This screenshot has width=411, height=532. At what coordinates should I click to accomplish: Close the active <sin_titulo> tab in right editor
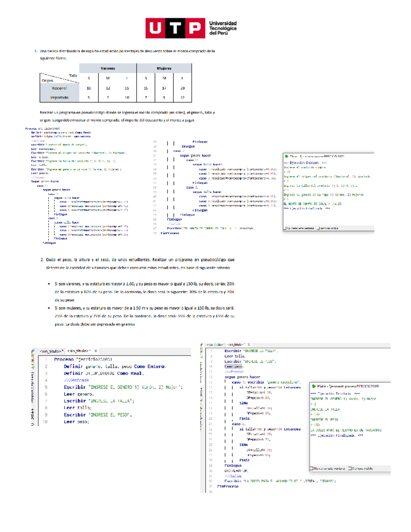coord(249,345)
